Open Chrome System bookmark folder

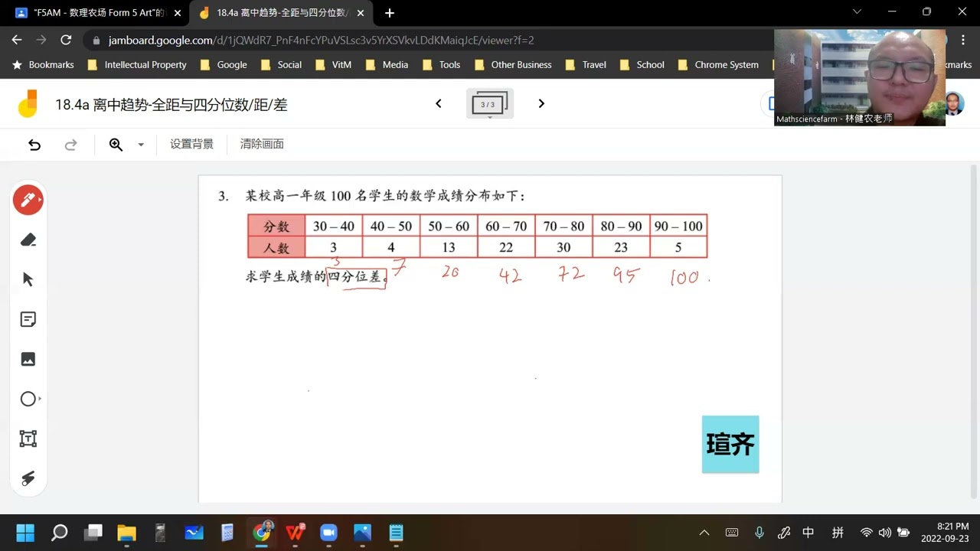pos(718,65)
